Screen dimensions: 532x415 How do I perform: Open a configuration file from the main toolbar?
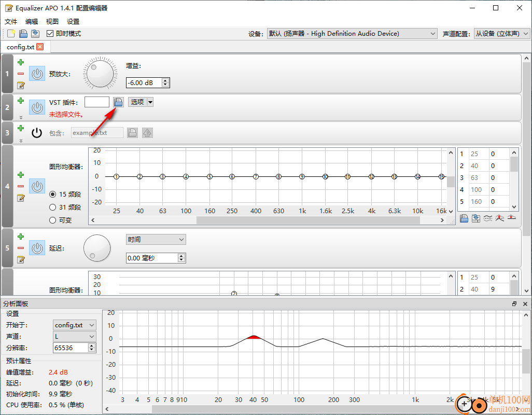[x=23, y=34]
